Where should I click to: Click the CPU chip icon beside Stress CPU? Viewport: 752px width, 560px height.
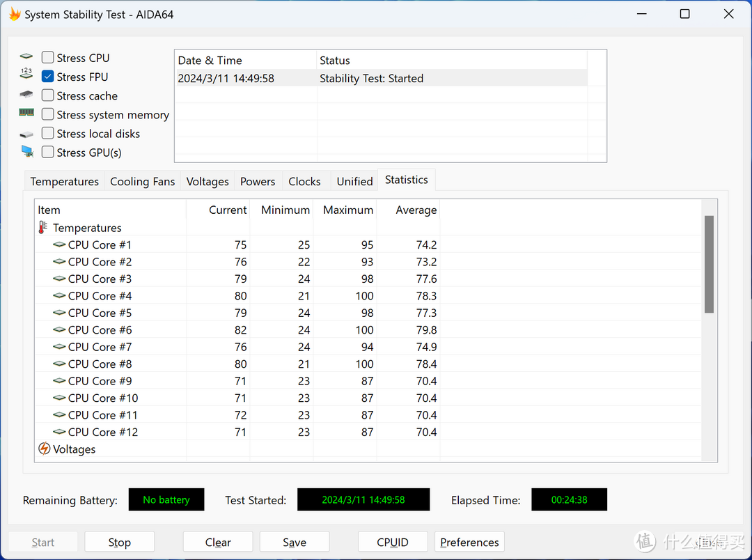(x=26, y=57)
